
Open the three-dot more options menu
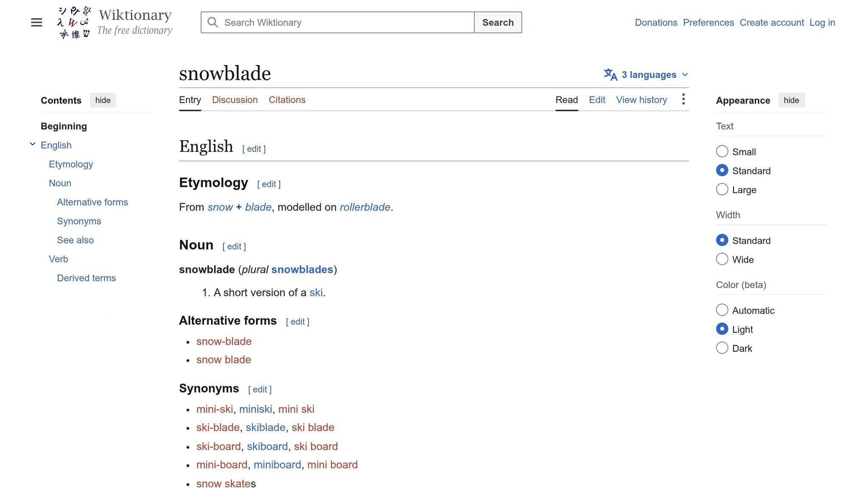coord(683,100)
